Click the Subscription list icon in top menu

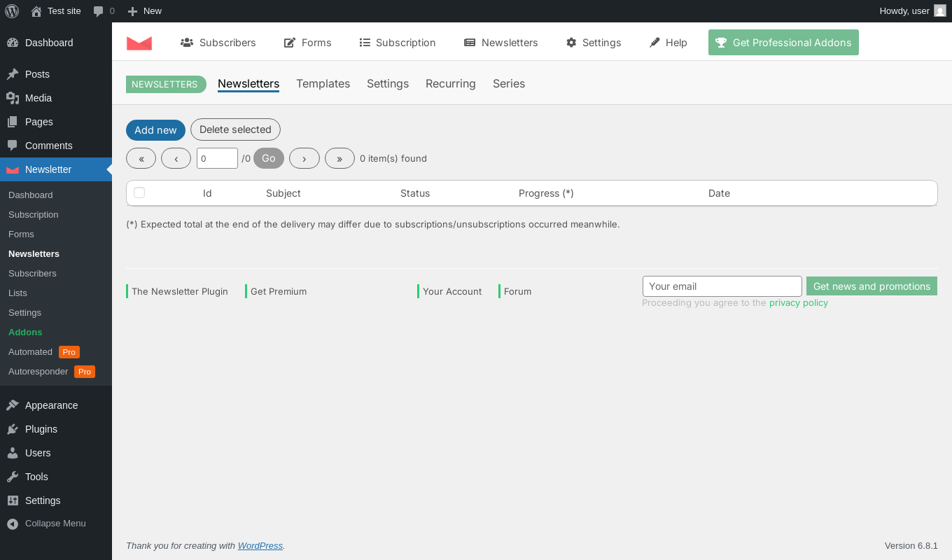(365, 43)
